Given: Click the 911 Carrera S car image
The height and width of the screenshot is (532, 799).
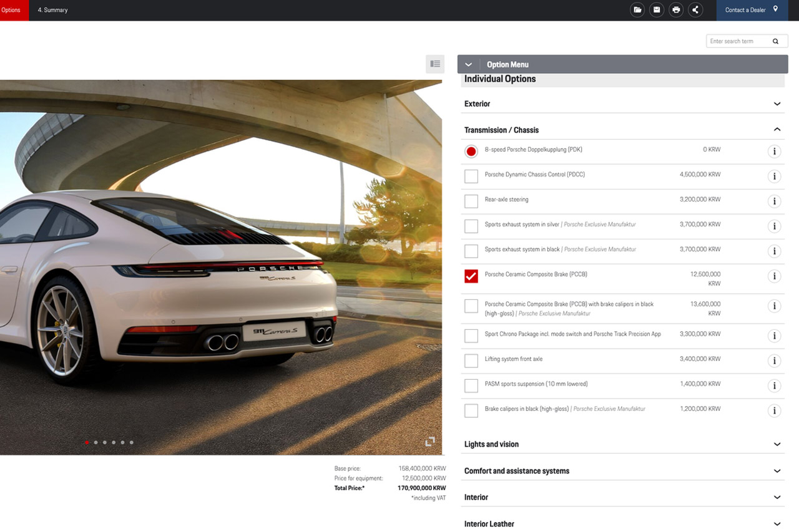Looking at the screenshot, I should point(221,267).
